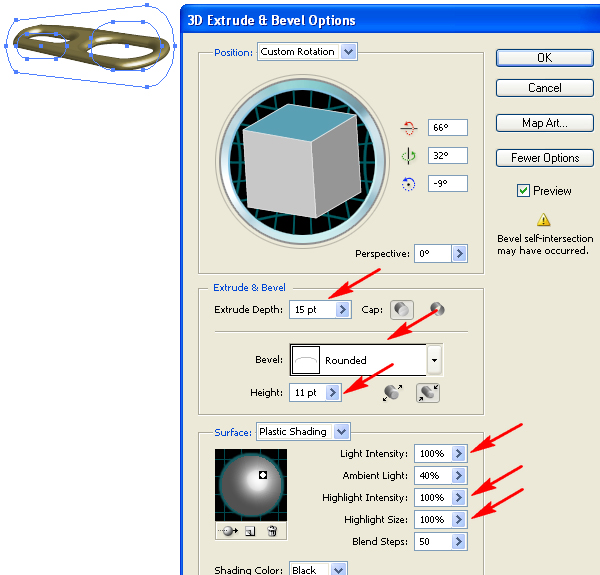This screenshot has height=575, width=600.
Task: Move selected light to back of object
Action: pyautogui.click(x=228, y=531)
